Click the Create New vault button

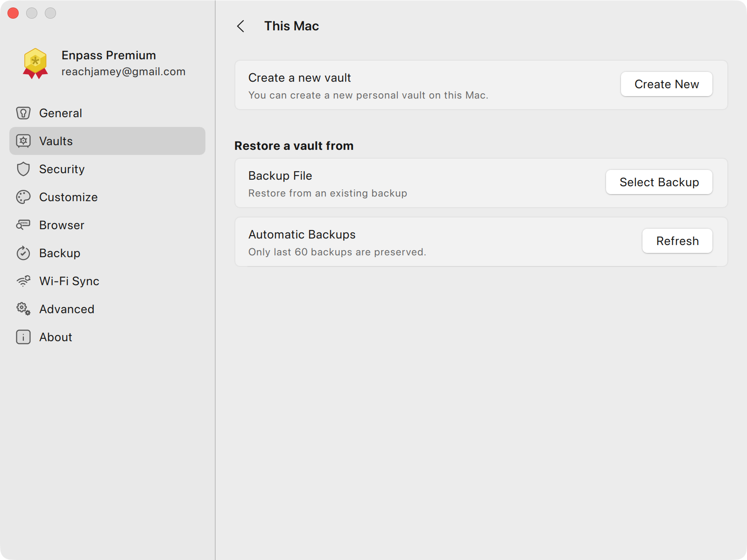point(666,84)
